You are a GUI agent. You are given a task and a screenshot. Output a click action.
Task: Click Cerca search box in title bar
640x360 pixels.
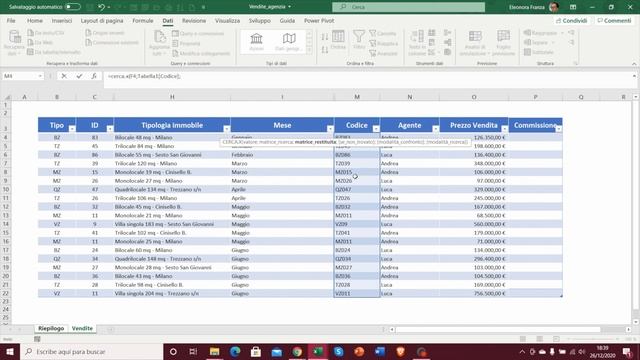tap(408, 7)
